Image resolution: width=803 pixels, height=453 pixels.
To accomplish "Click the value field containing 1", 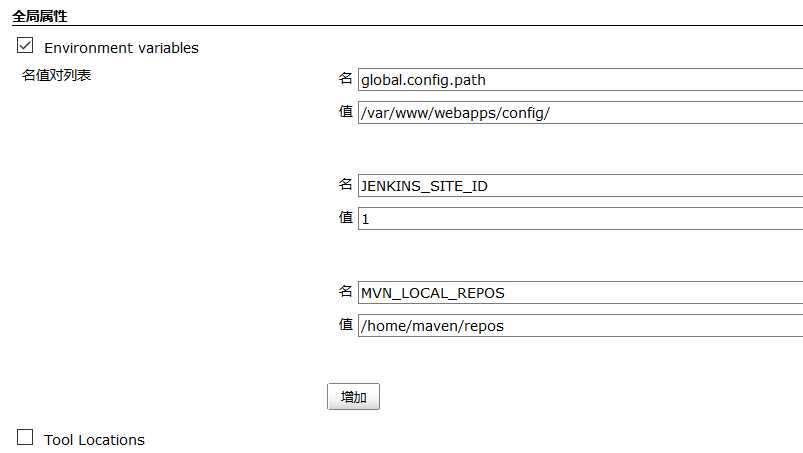I will [580, 219].
